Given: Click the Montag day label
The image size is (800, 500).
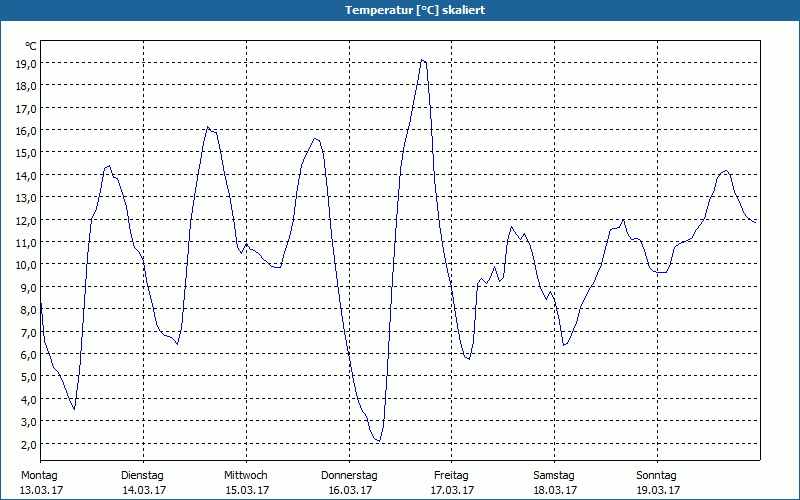Looking at the screenshot, I should [39, 476].
